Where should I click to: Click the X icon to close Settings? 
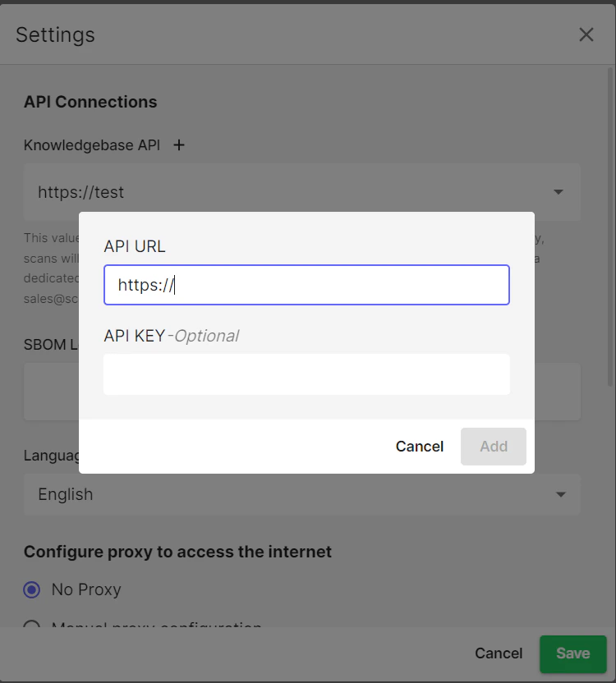[586, 34]
